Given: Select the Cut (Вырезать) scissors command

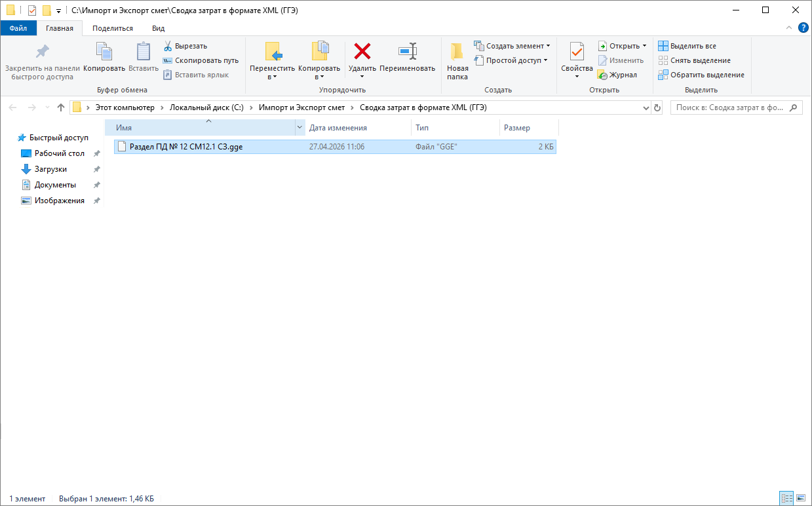Looking at the screenshot, I should pos(185,46).
